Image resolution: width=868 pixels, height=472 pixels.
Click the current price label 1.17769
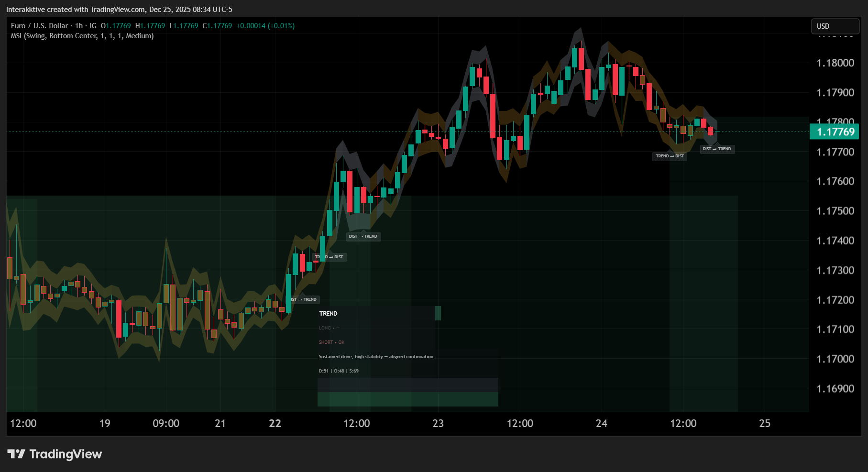coord(835,132)
